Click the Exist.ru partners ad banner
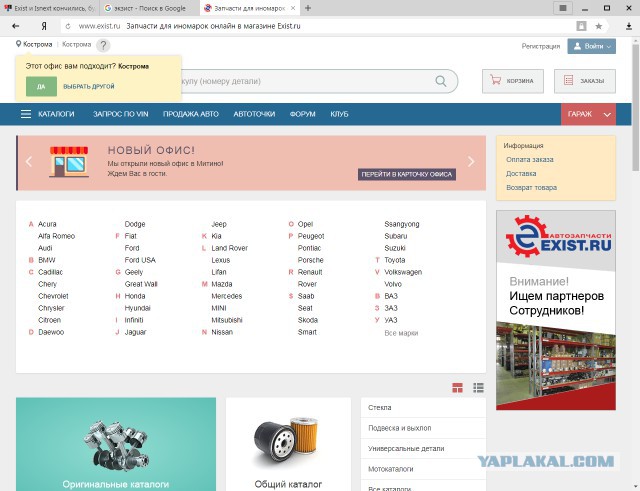Image resolution: width=640 pixels, height=491 pixels. point(556,310)
